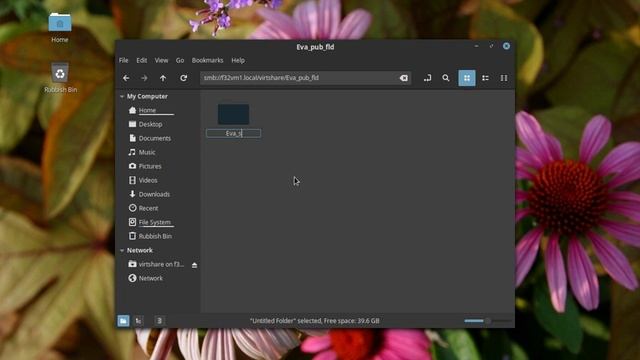Open Downloads in the sidebar
The image size is (640, 360).
click(154, 194)
